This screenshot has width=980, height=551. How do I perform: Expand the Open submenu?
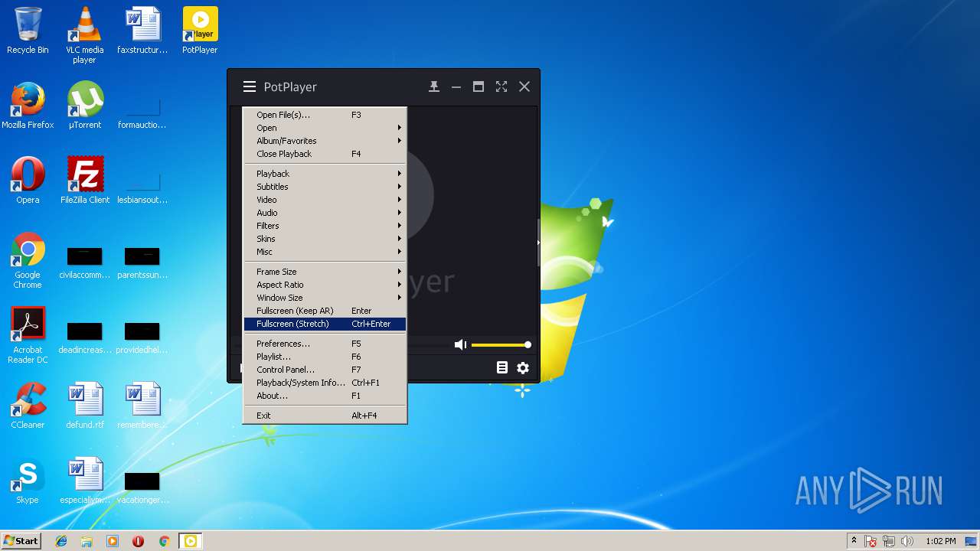(325, 128)
